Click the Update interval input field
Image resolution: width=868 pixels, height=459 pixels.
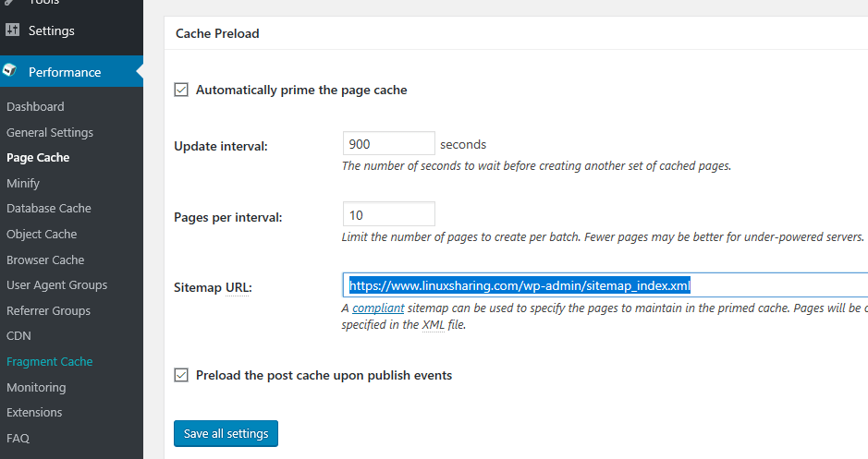click(388, 143)
